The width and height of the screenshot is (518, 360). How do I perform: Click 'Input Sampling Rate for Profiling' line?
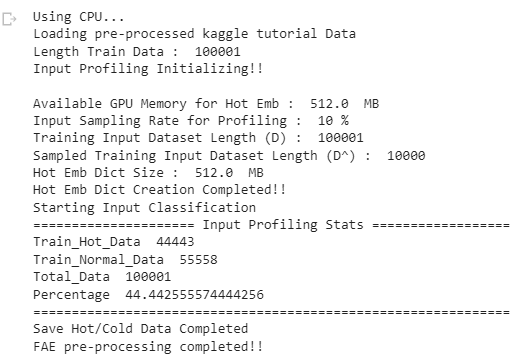click(191, 121)
